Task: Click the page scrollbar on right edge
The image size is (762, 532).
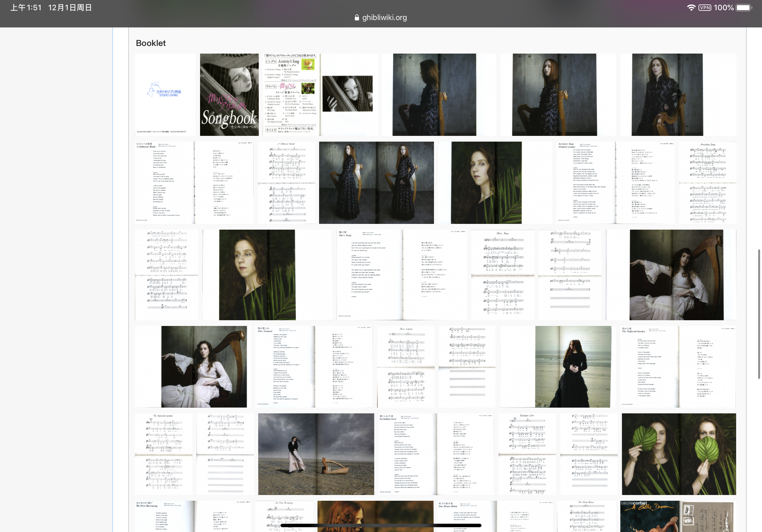Action: pyautogui.click(x=759, y=314)
